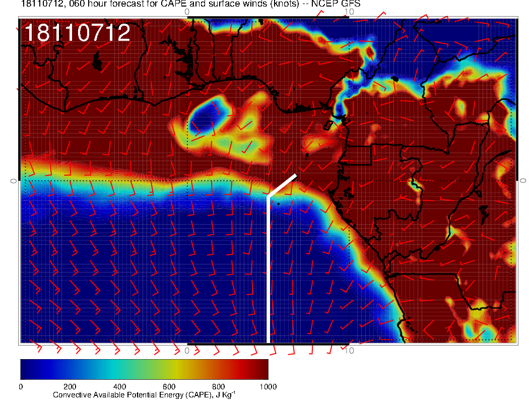Click the large white 18110712 timestamp overlay
This screenshot has width=532, height=411.
click(78, 33)
